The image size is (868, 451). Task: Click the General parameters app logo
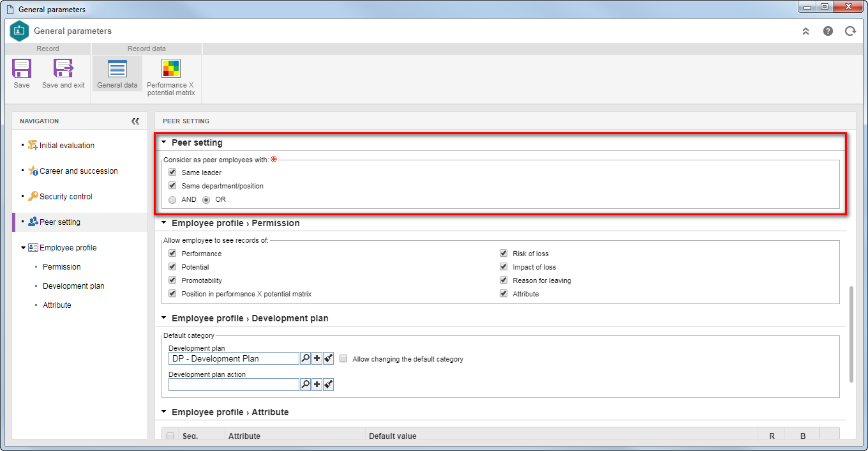click(20, 31)
